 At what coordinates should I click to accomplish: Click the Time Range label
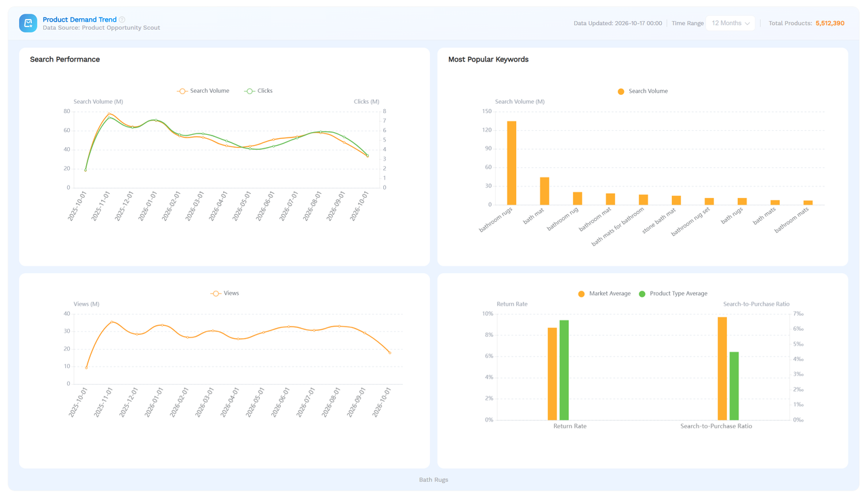[688, 23]
